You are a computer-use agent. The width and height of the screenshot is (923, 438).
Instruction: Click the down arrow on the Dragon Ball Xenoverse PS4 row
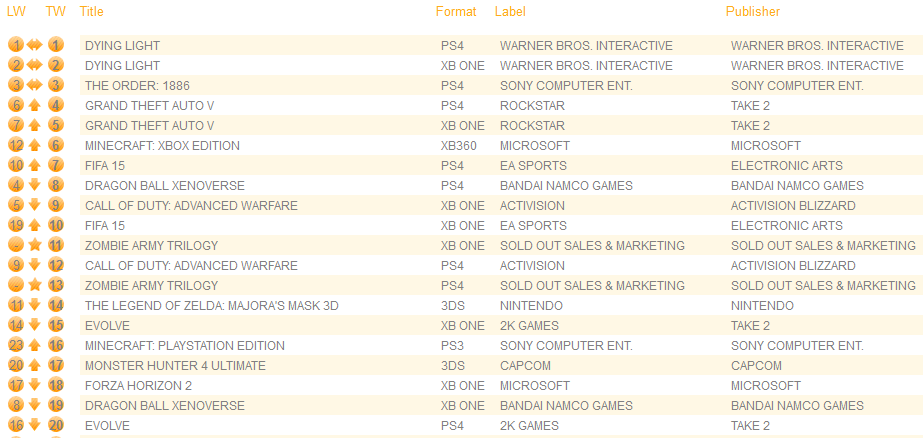(35, 185)
